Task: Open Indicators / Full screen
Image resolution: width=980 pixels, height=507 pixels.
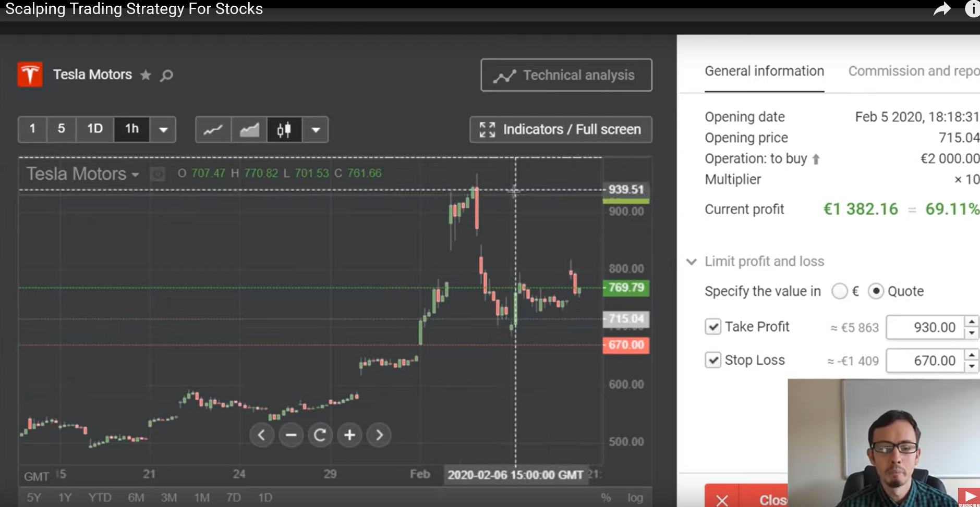Action: point(561,129)
